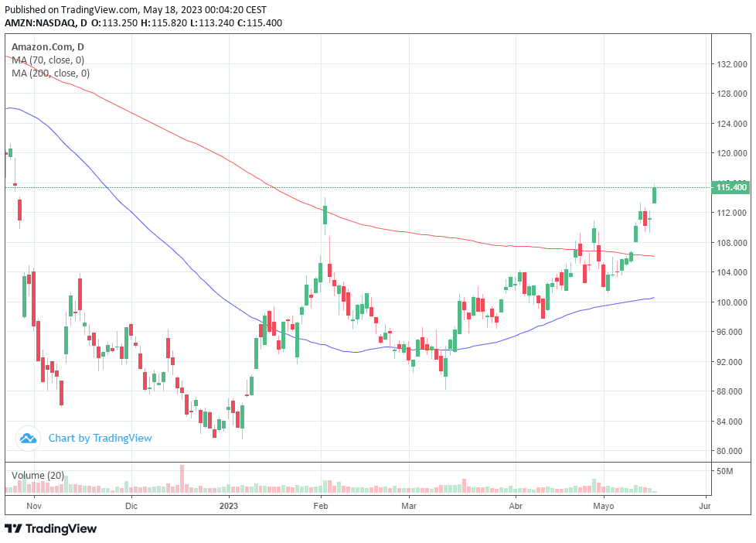
Task: Click the Volume (20) indicator label
Action: pos(38,475)
